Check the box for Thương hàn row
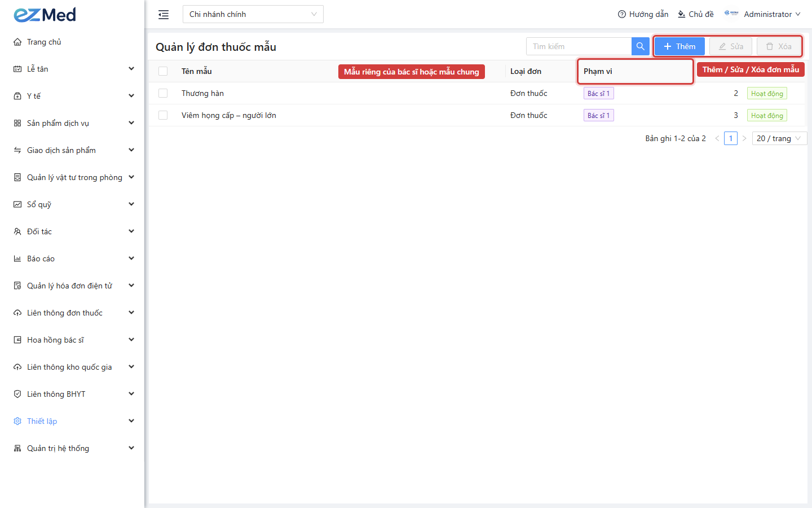This screenshot has width=812, height=508. coord(163,93)
